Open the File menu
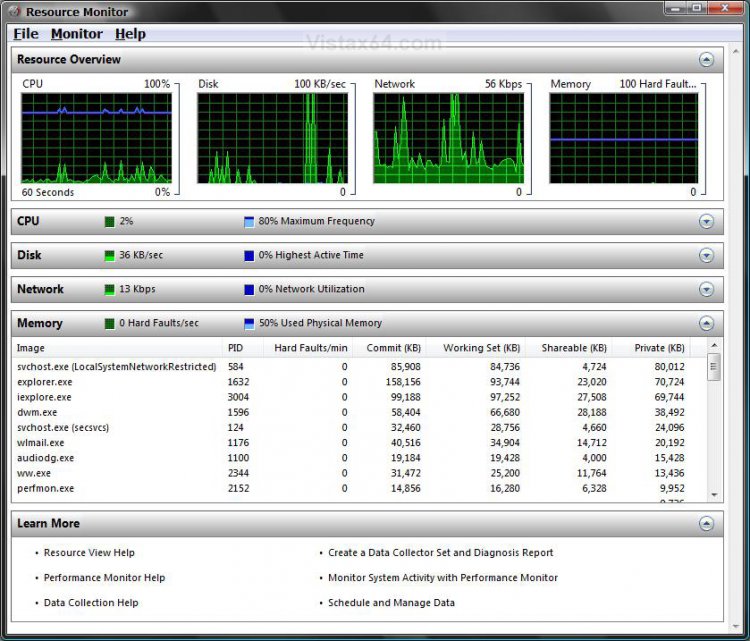Viewport: 750px width, 641px height. pos(26,34)
